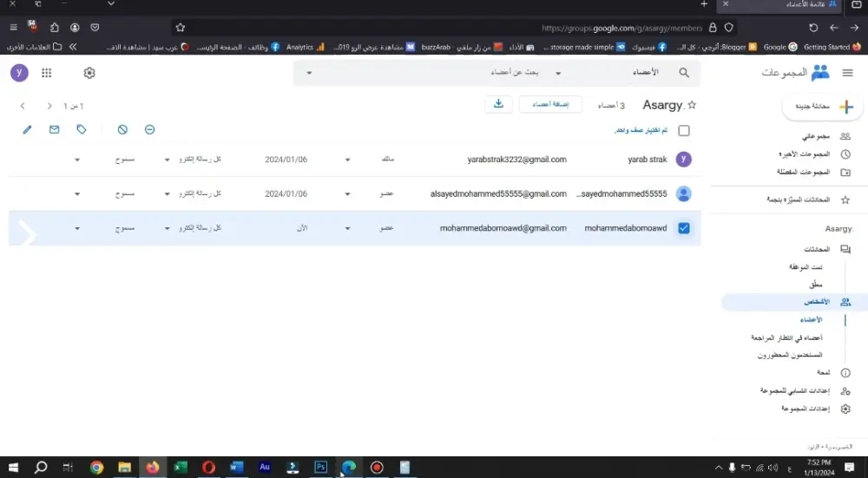
Task: Open the Google apps grid
Action: 47,73
